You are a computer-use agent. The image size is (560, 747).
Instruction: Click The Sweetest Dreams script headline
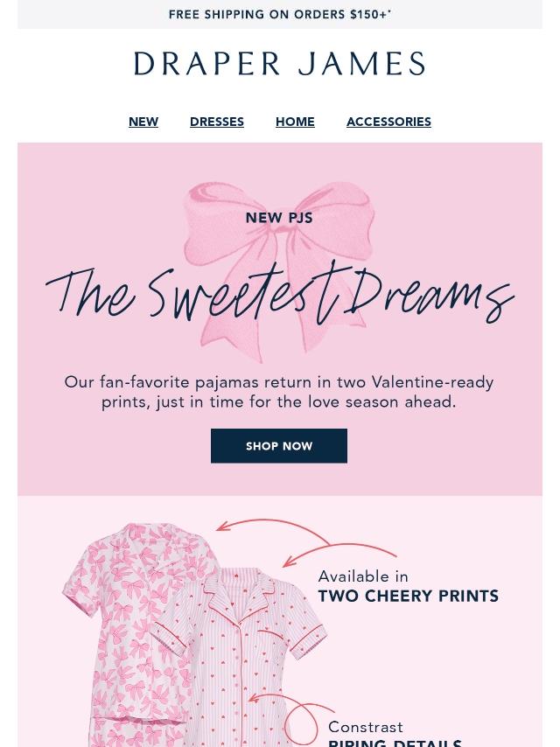click(279, 293)
